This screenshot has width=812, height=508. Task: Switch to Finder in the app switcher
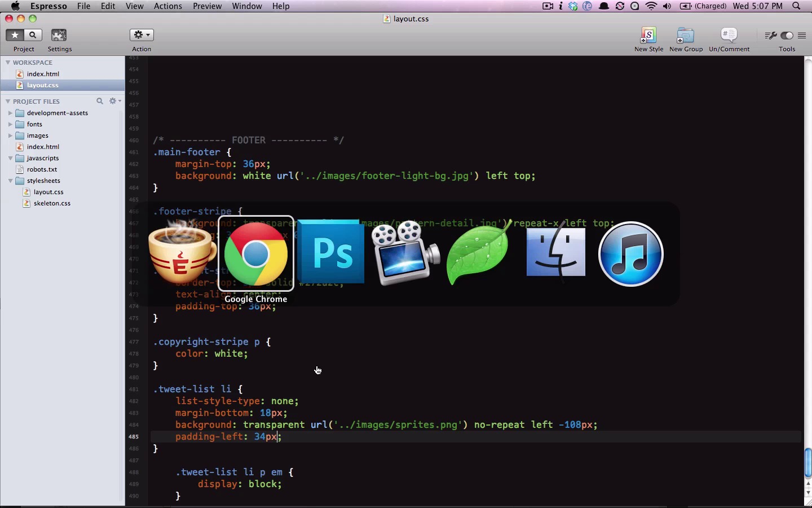[x=555, y=252]
